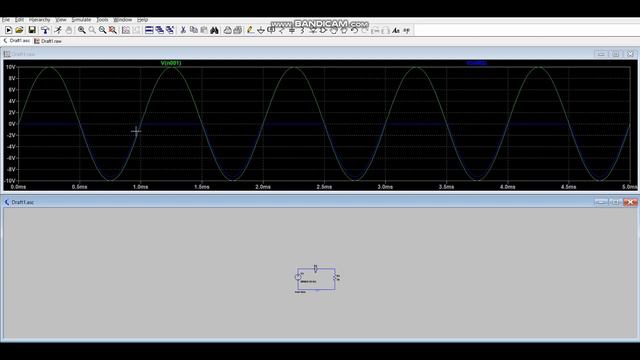Open the Help menu
Screen dimensions: 640x360
[x=142, y=20]
